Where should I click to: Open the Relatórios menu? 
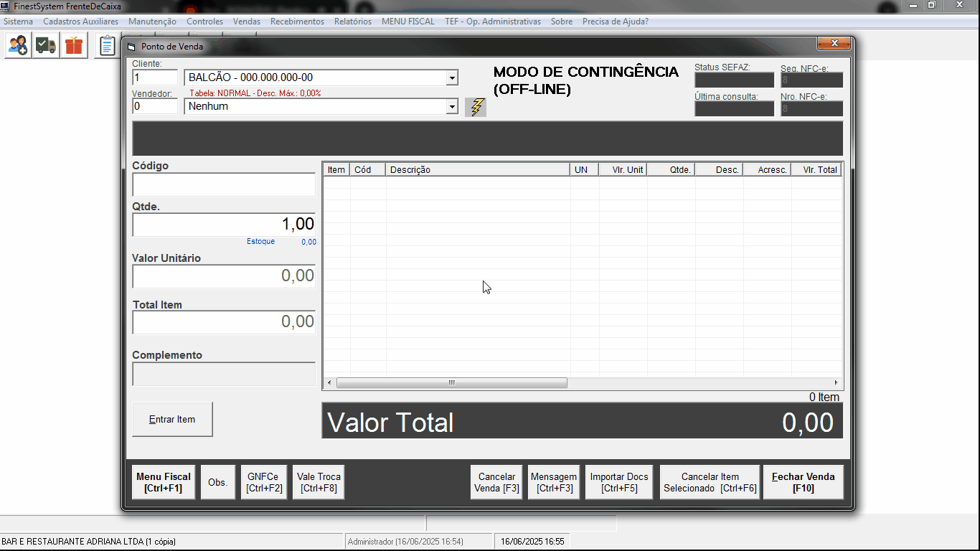[352, 22]
